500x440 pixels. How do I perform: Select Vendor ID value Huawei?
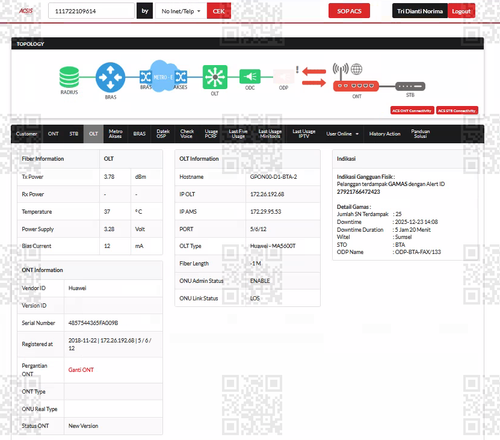[x=77, y=288]
